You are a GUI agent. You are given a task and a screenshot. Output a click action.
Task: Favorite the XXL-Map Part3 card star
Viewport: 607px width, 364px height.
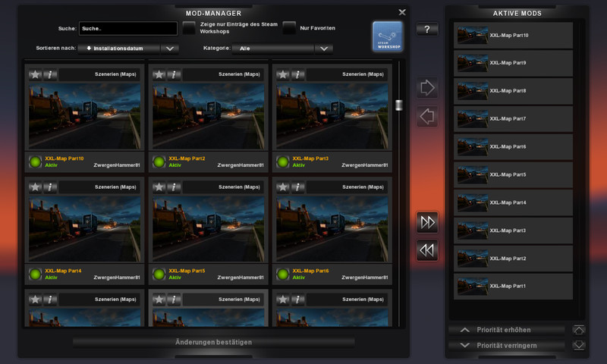point(283,74)
